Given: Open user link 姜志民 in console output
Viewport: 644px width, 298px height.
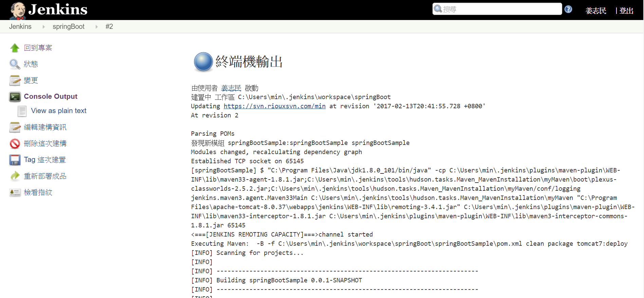Looking at the screenshot, I should [231, 88].
